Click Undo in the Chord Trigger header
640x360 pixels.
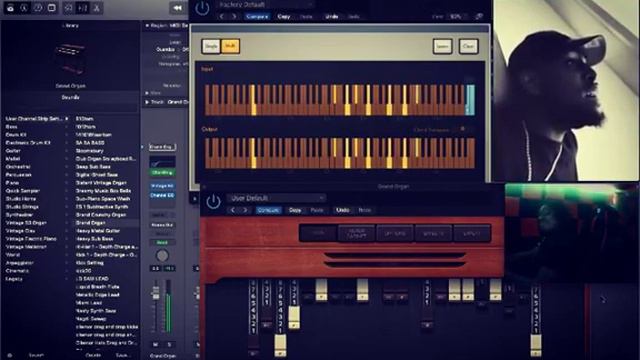[x=331, y=17]
